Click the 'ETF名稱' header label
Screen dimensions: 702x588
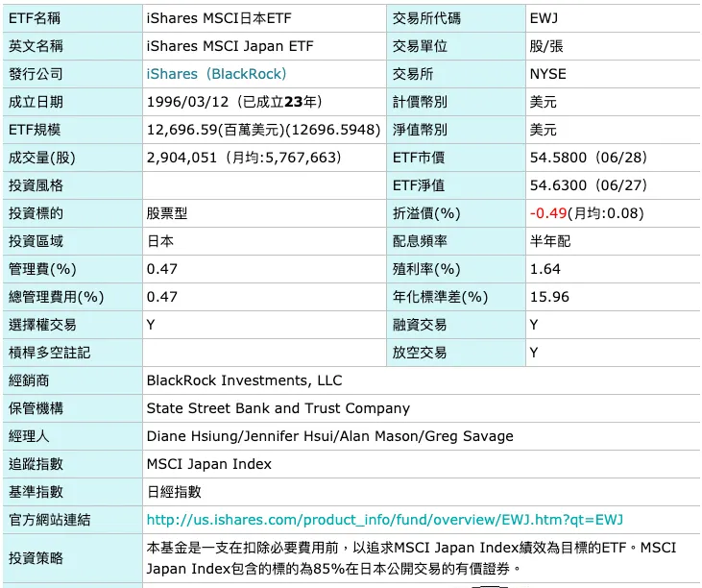click(x=35, y=18)
